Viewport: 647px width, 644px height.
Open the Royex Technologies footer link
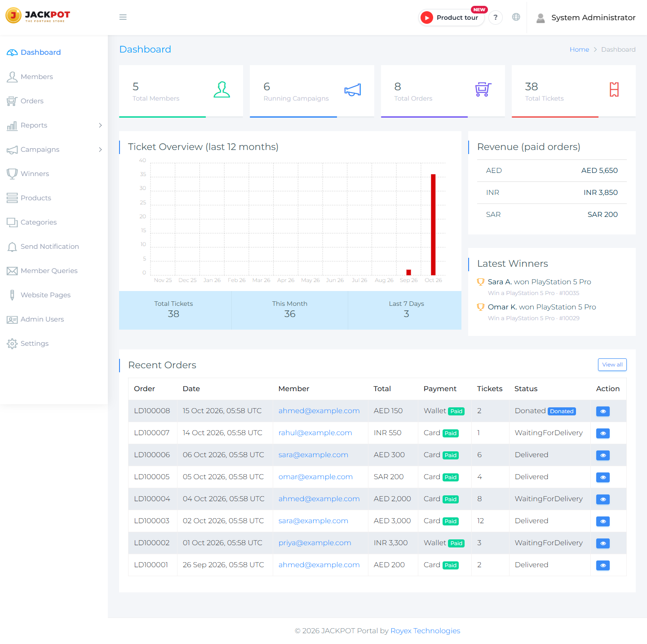coord(425,631)
